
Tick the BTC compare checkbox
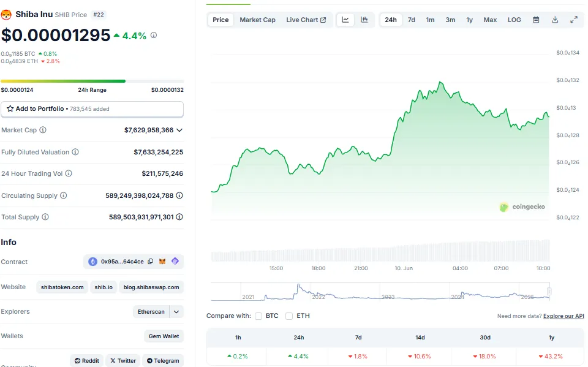[258, 316]
